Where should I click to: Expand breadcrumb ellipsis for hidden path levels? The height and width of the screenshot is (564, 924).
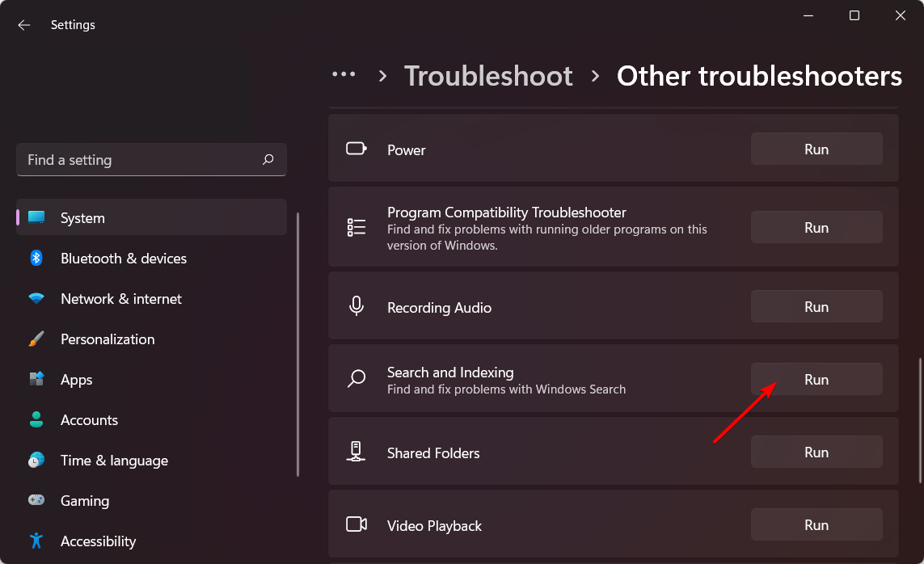(344, 75)
